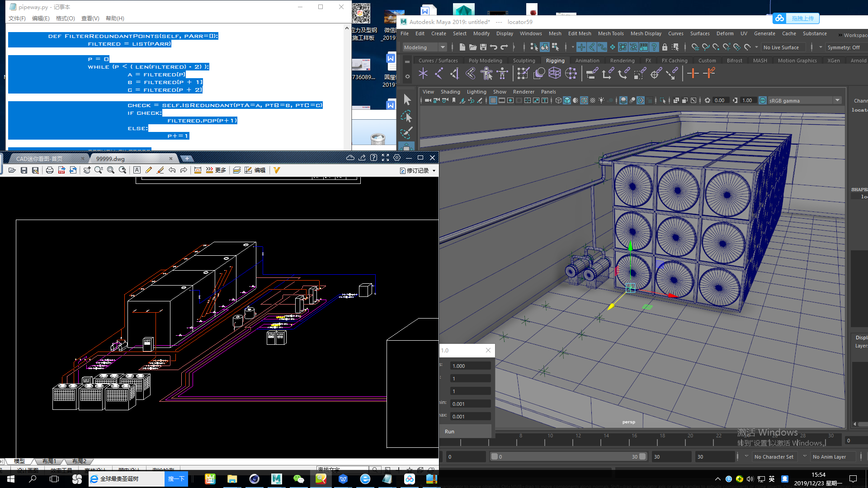
Task: Show hidden icons in Windows system tray
Action: 718,479
